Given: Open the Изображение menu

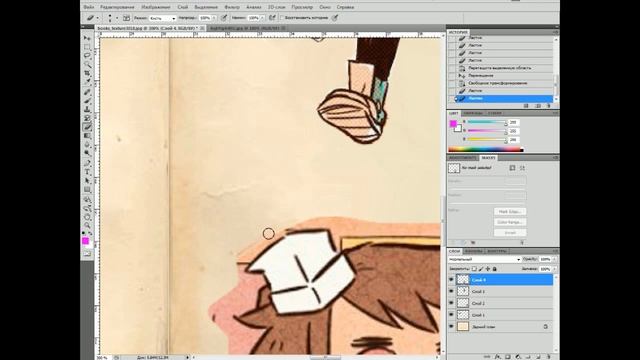Looking at the screenshot, I should [156, 7].
